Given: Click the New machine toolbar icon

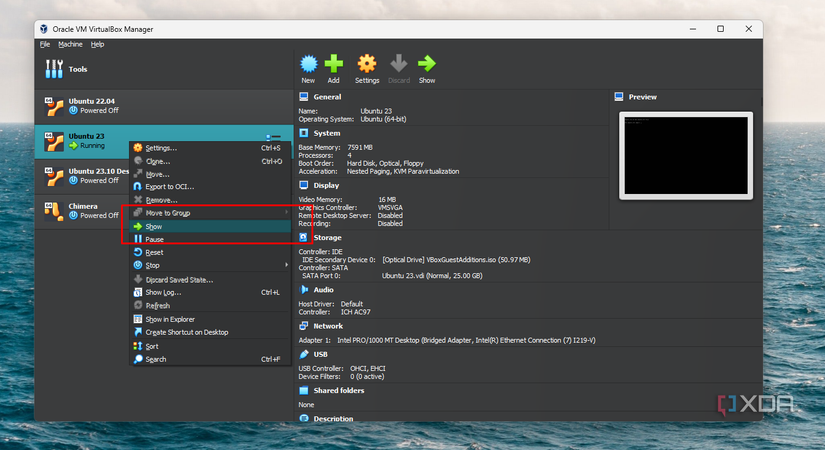Looking at the screenshot, I should pyautogui.click(x=309, y=64).
